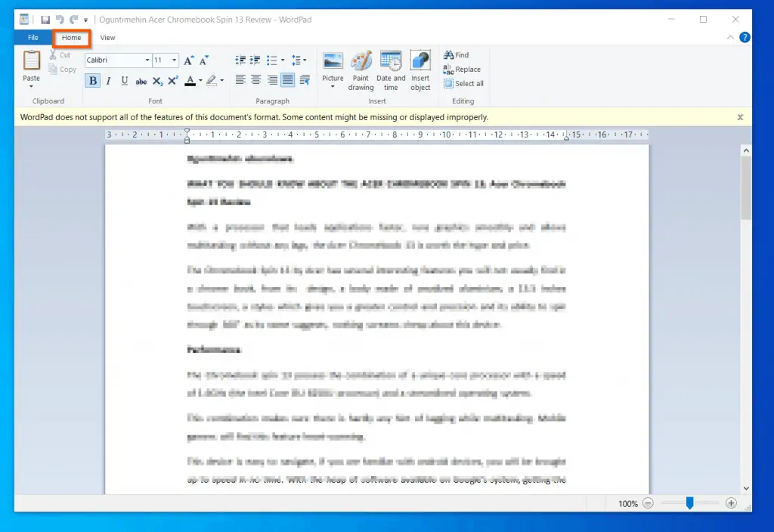Viewport: 774px width, 532px height.
Task: Open Paragraph settings dialog icon
Action: [305, 80]
